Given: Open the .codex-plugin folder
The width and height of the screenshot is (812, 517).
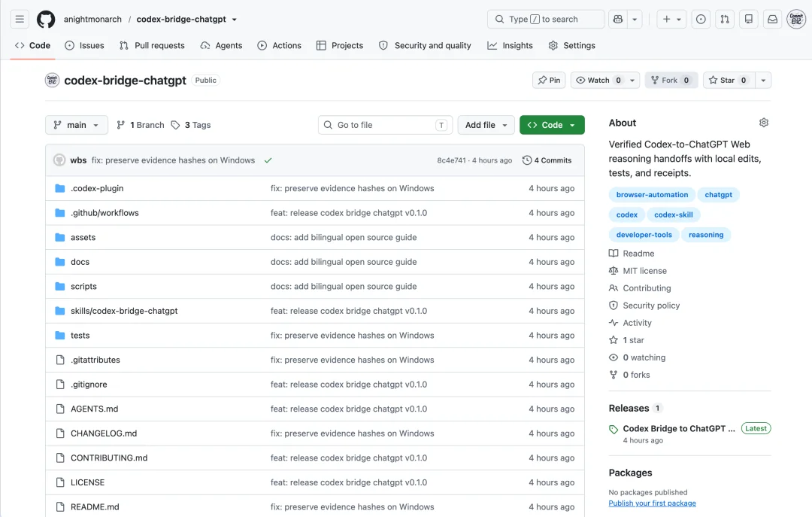Looking at the screenshot, I should (x=97, y=188).
